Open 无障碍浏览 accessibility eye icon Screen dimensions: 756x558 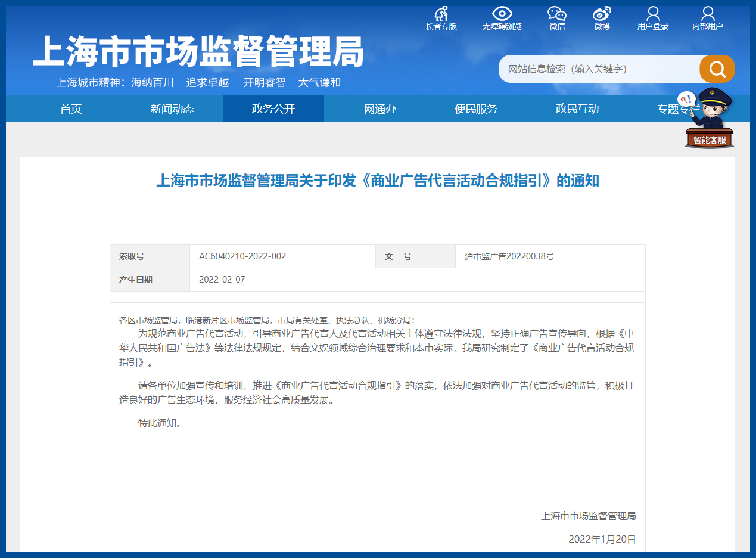[x=502, y=14]
